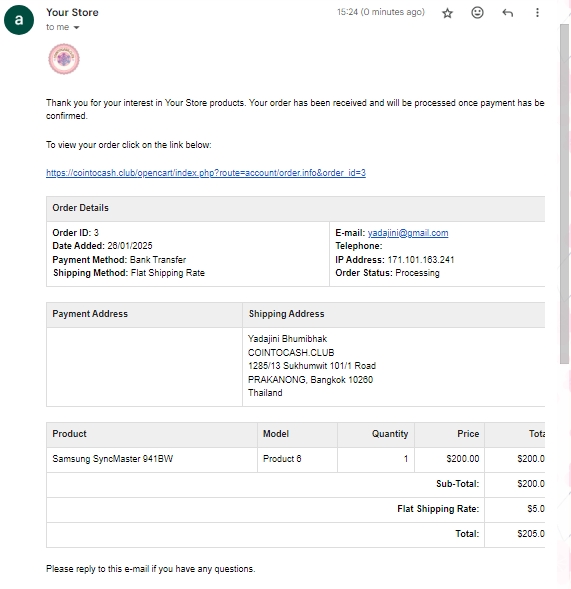Add an emoji reaction to the email
The height and width of the screenshot is (589, 571).
click(477, 13)
